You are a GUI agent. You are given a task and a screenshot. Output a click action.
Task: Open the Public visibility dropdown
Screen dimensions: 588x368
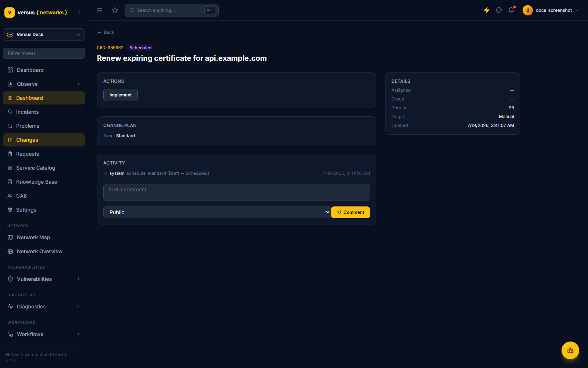pyautogui.click(x=217, y=212)
